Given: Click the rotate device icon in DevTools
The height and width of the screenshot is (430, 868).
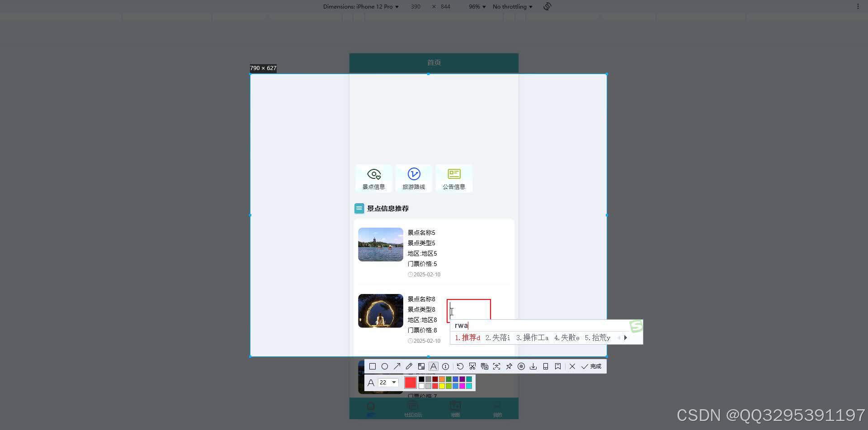Looking at the screenshot, I should click(x=547, y=6).
